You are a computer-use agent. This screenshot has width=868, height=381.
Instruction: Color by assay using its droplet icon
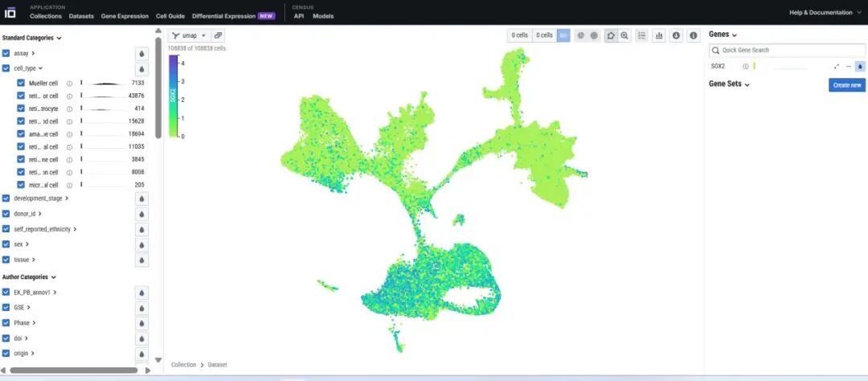141,53
